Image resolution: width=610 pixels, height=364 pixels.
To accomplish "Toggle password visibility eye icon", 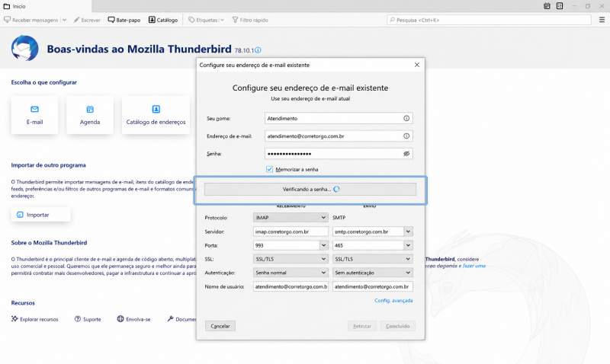I will (x=406, y=154).
